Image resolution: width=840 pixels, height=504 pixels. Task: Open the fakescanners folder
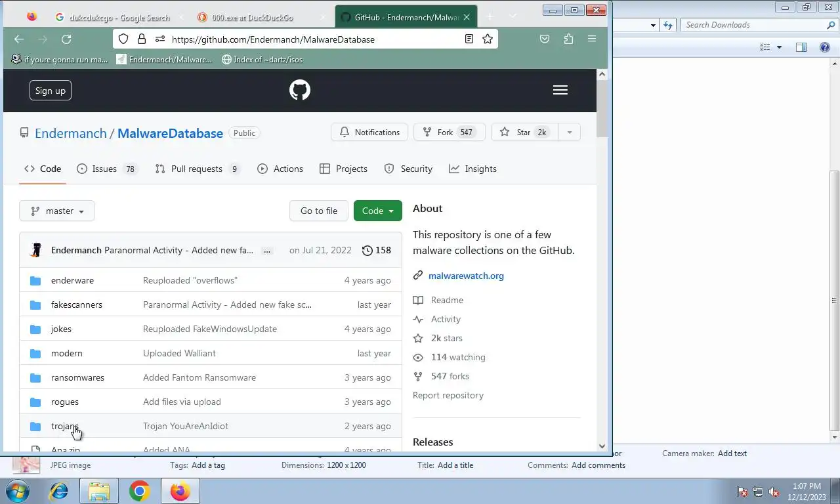click(x=77, y=304)
